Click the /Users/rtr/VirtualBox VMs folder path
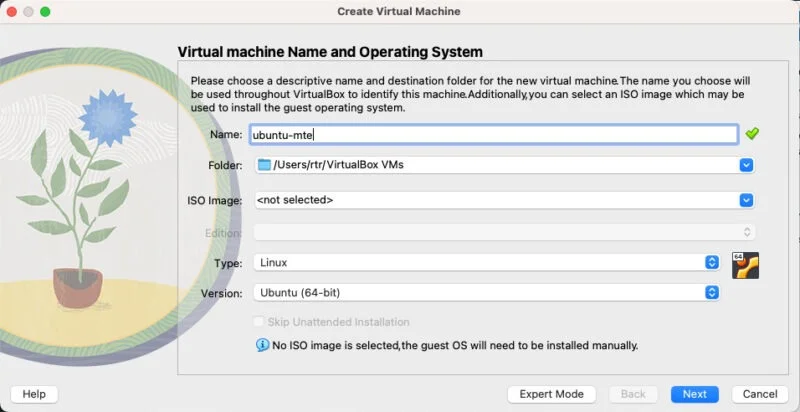Image resolution: width=800 pixels, height=412 pixels. coord(338,165)
